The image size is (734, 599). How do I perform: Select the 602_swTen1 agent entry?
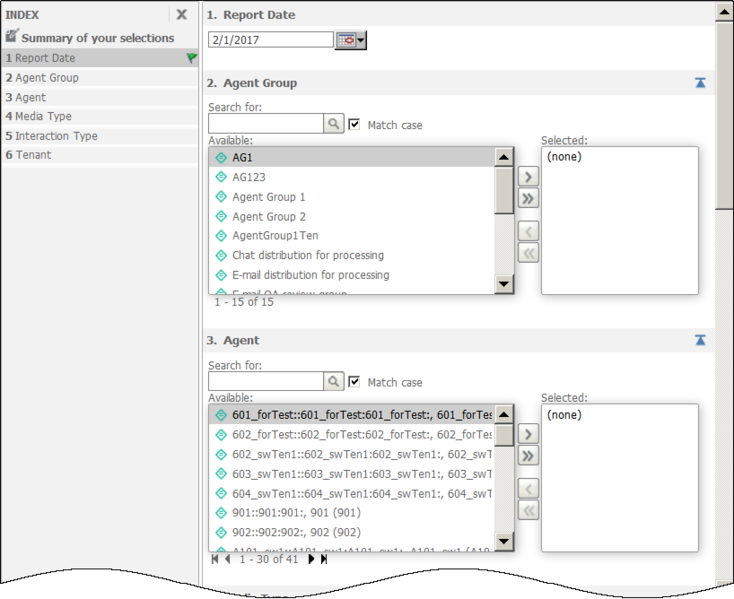tap(352, 454)
